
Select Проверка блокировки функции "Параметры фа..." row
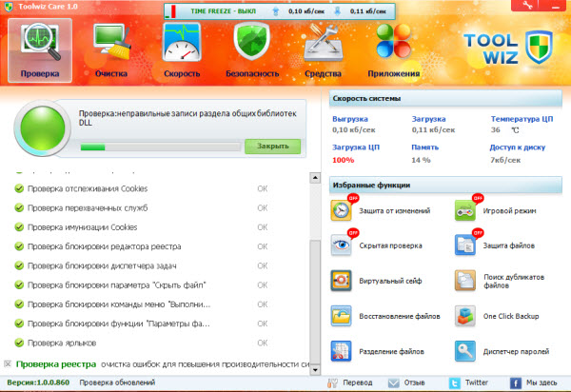[x=141, y=323]
